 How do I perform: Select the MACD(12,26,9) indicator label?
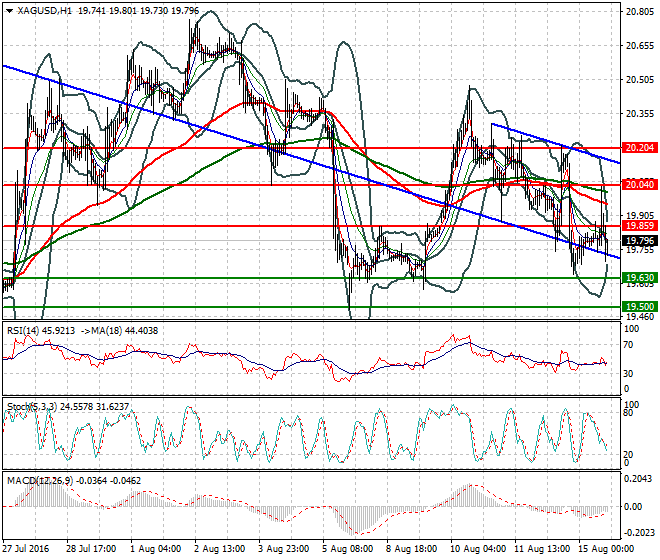[40, 480]
